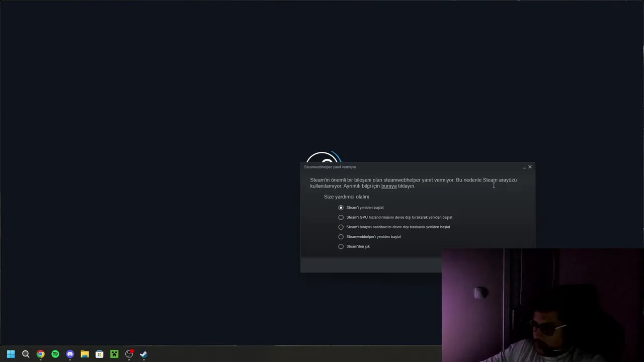This screenshot has height=362, width=644.
Task: Click the webcam overlay thumbnail
Action: tap(543, 305)
